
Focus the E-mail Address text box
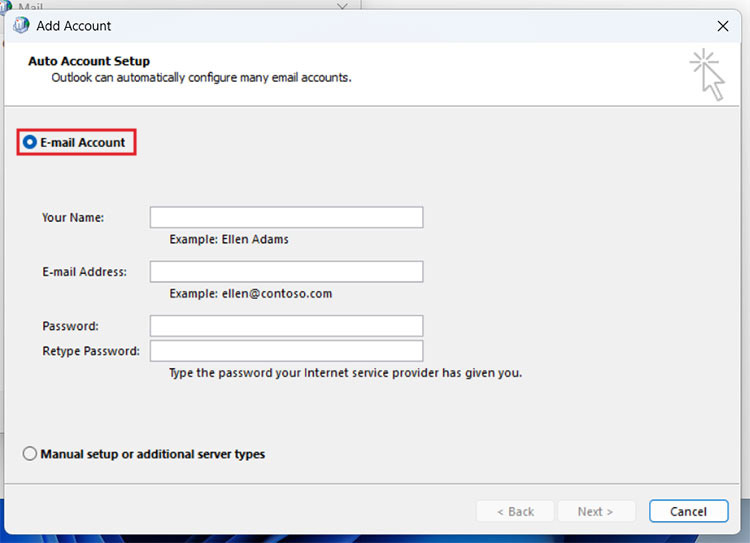tap(287, 272)
